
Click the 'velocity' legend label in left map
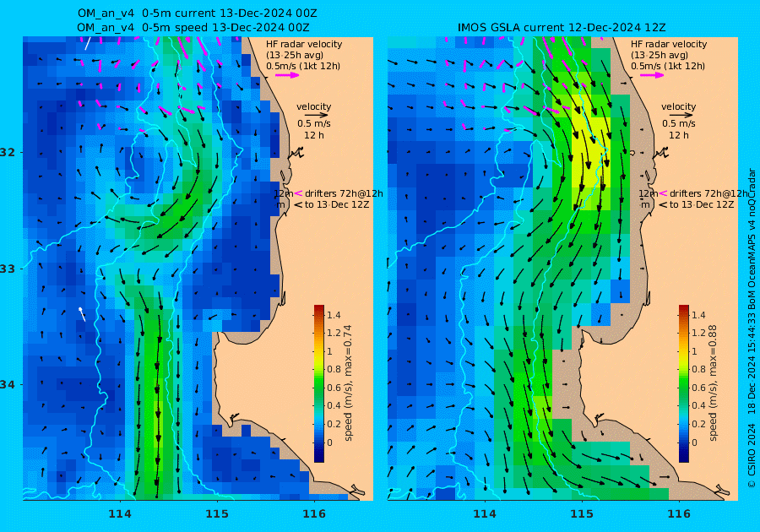313,106
